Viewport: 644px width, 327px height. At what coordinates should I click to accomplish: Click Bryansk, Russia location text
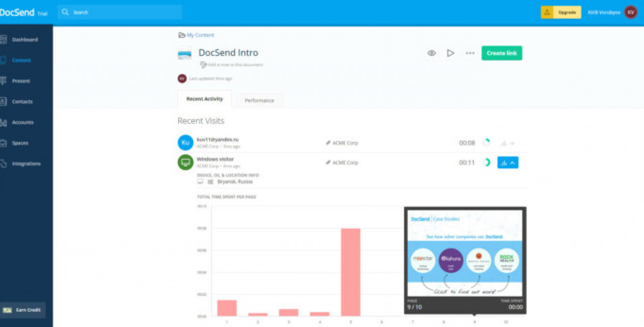235,182
